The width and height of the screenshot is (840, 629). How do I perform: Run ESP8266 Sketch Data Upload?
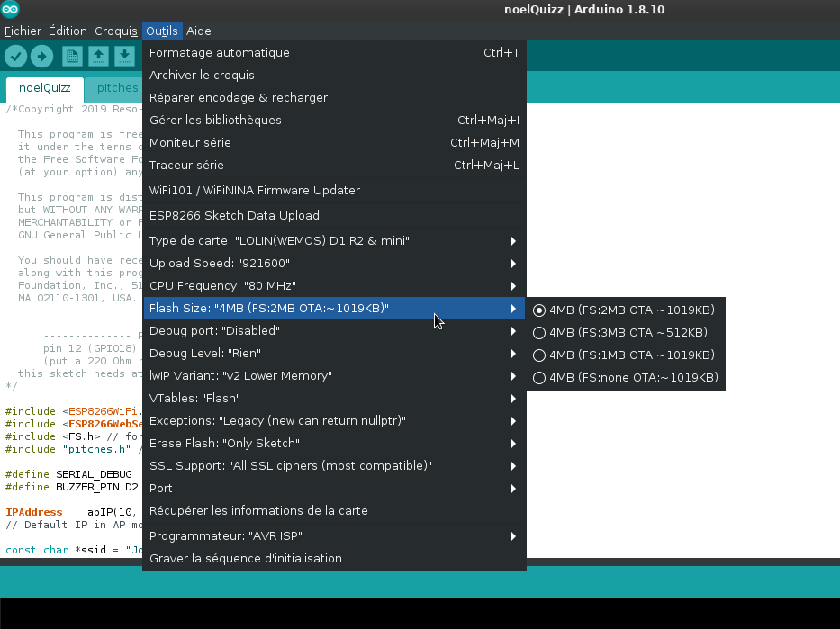pyautogui.click(x=334, y=216)
